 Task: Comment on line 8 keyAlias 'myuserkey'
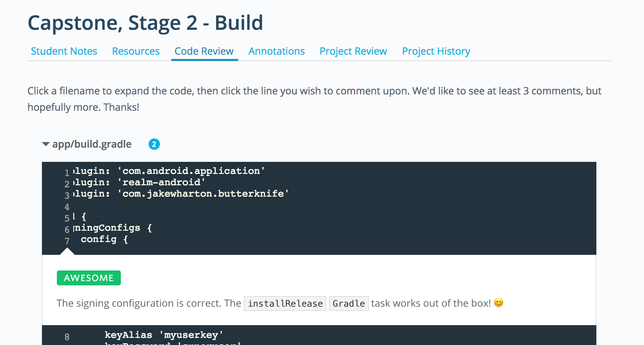tap(163, 335)
